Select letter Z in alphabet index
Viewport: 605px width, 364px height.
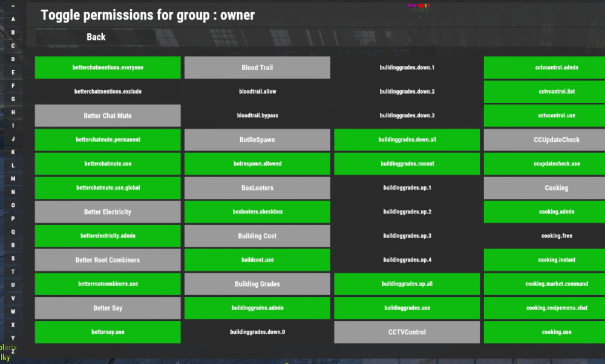coord(13,351)
